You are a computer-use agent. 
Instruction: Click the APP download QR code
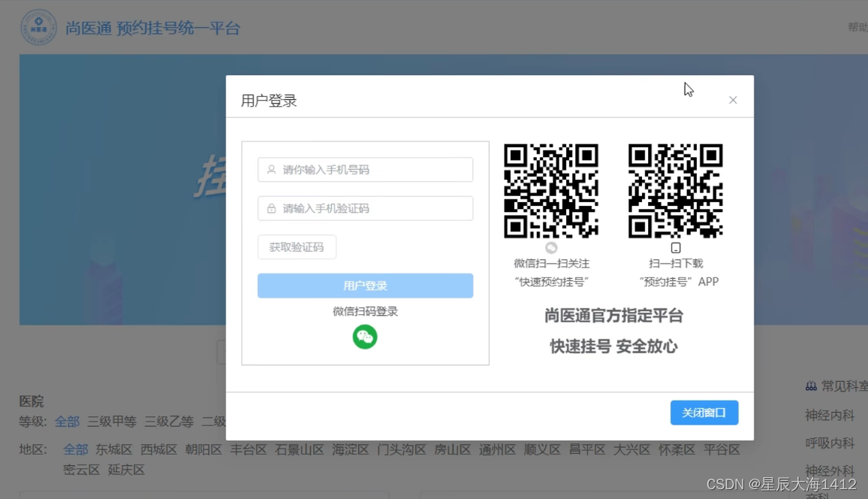coord(675,191)
